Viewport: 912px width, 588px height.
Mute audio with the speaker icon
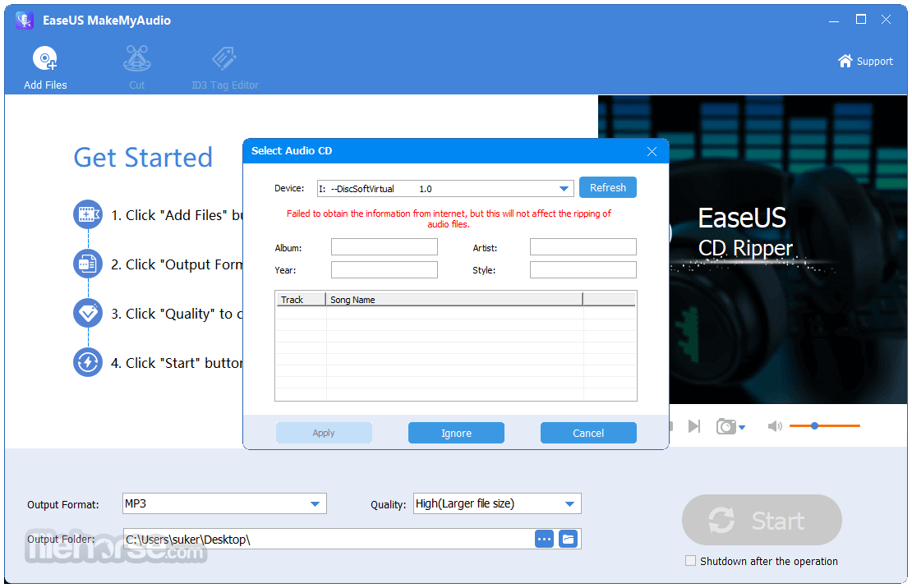(775, 426)
